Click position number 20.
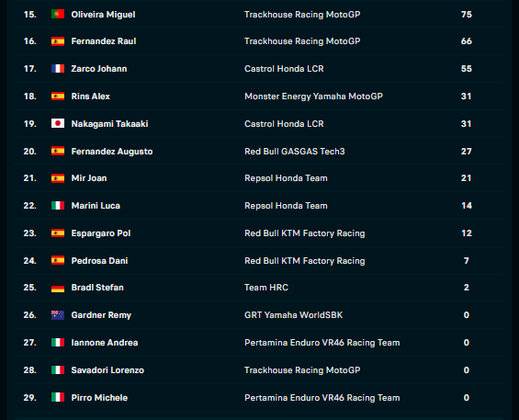Image resolution: width=519 pixels, height=420 pixels. [29, 151]
